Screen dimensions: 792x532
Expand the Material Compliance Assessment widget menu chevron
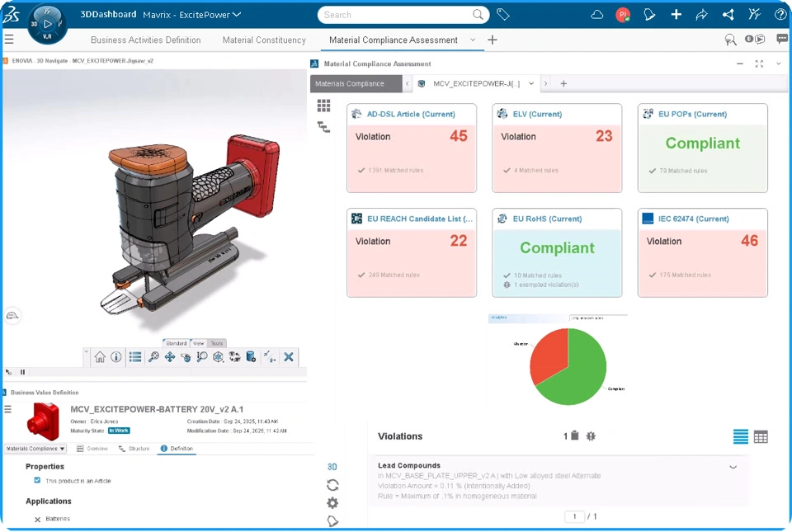click(x=778, y=64)
